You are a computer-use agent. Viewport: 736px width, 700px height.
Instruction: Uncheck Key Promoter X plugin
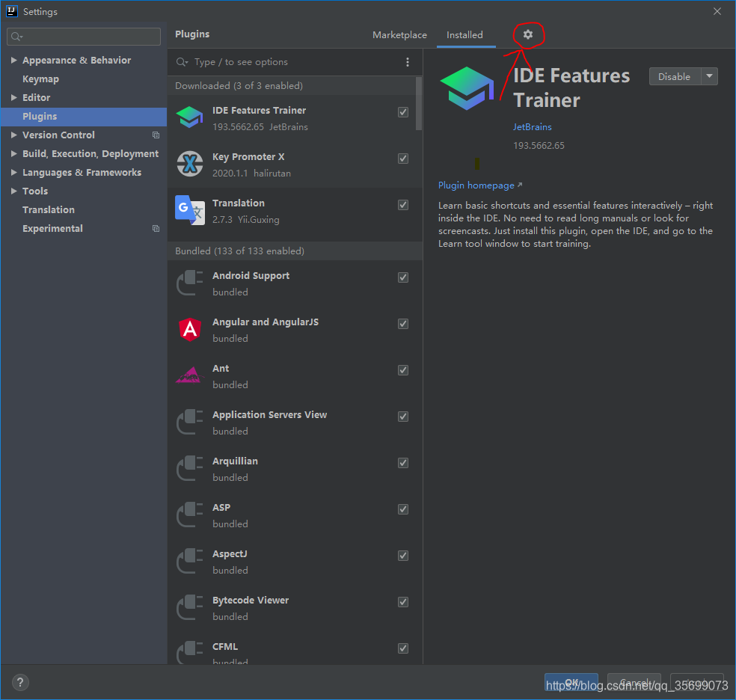click(402, 159)
